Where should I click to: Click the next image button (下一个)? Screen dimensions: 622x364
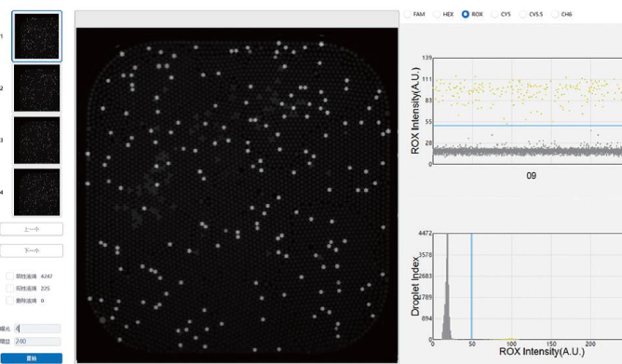tap(32, 250)
